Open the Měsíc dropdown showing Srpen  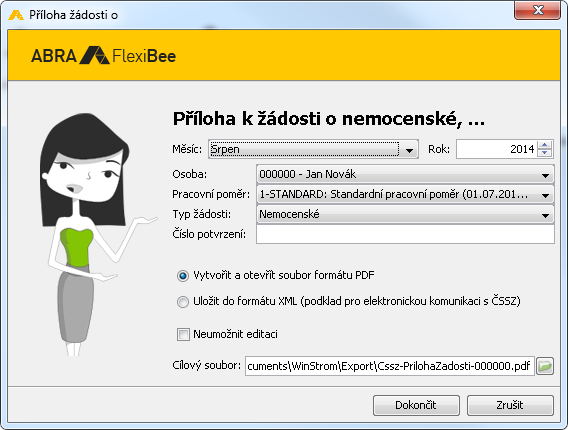(x=313, y=149)
